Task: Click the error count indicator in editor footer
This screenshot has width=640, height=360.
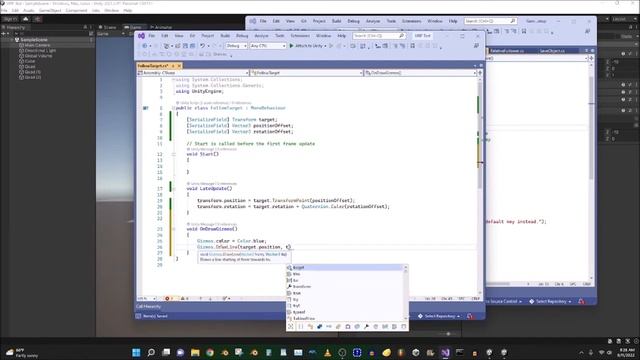Action: [169, 298]
